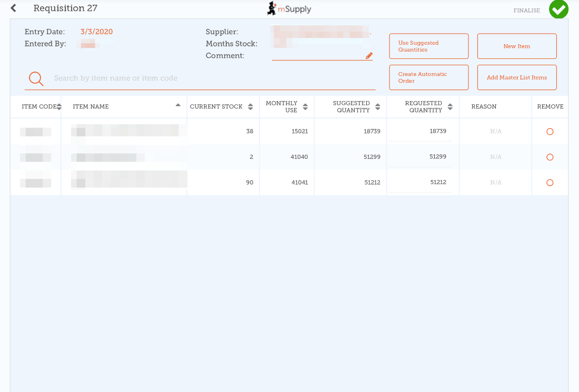The width and height of the screenshot is (579, 392).
Task: Select remove circle for first row
Action: tap(550, 132)
